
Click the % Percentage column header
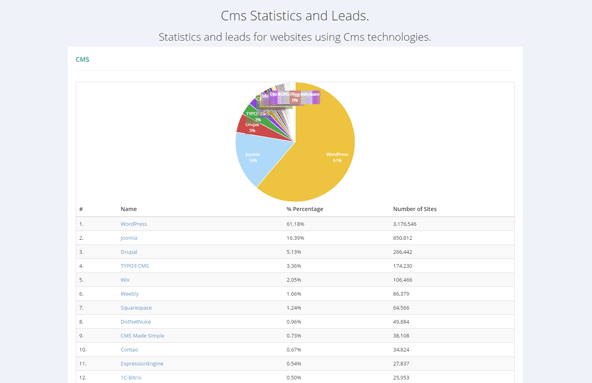point(305,209)
